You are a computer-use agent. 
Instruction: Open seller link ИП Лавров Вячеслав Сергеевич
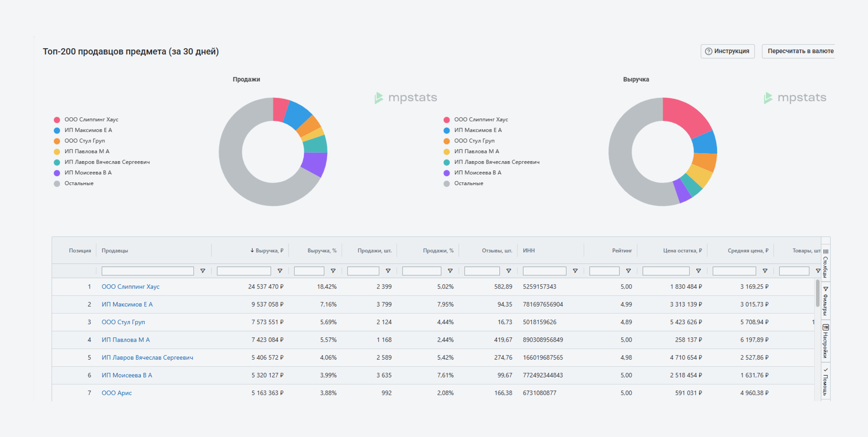[147, 357]
